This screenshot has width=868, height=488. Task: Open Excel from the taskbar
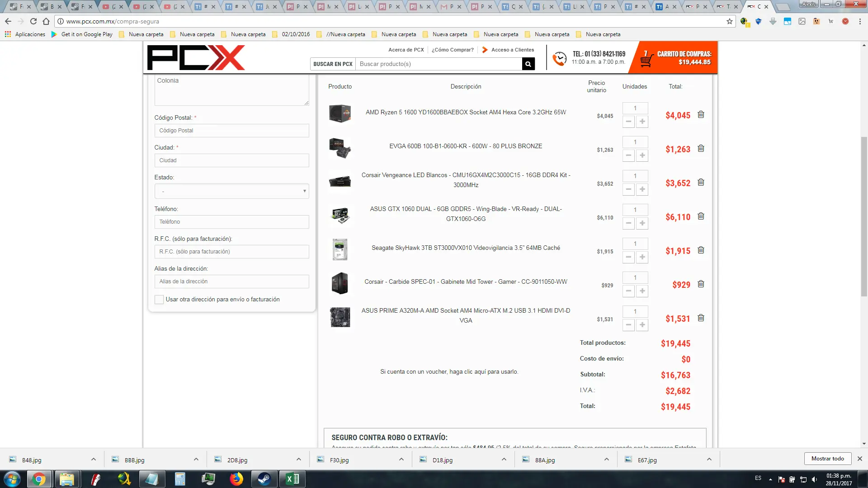pyautogui.click(x=292, y=479)
